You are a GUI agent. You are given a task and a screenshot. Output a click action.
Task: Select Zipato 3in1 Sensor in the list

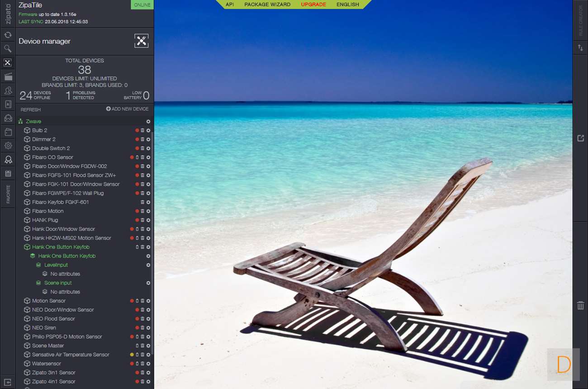pos(54,373)
